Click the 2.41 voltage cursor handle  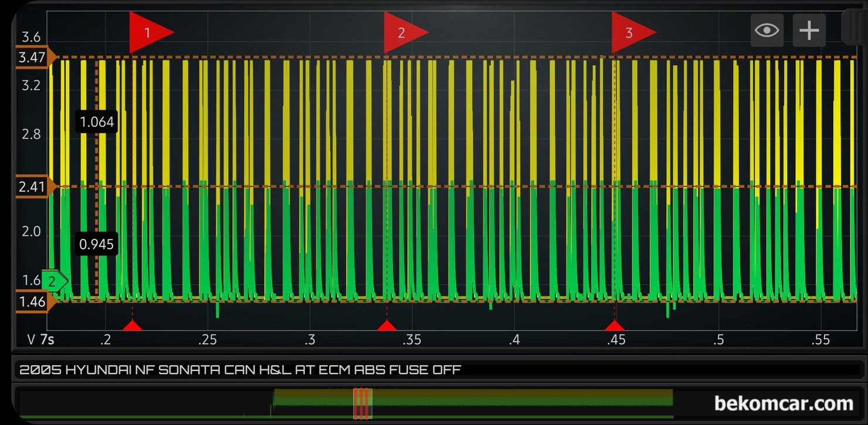[35, 187]
